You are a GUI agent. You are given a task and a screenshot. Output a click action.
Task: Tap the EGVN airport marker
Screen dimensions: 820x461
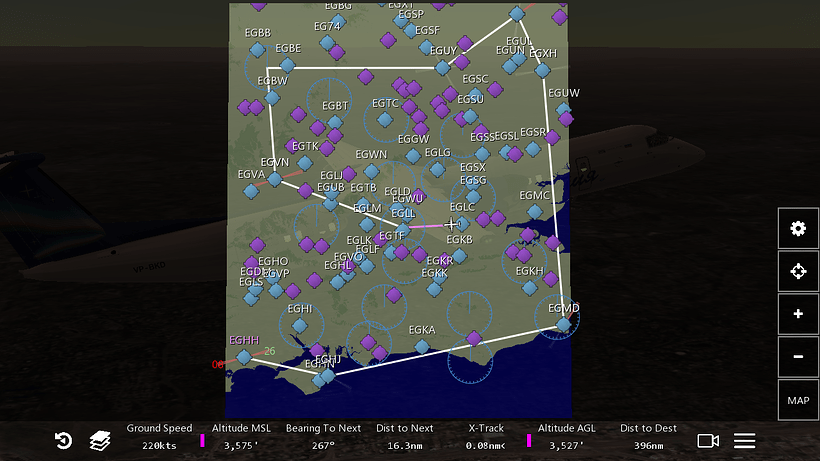pyautogui.click(x=275, y=179)
